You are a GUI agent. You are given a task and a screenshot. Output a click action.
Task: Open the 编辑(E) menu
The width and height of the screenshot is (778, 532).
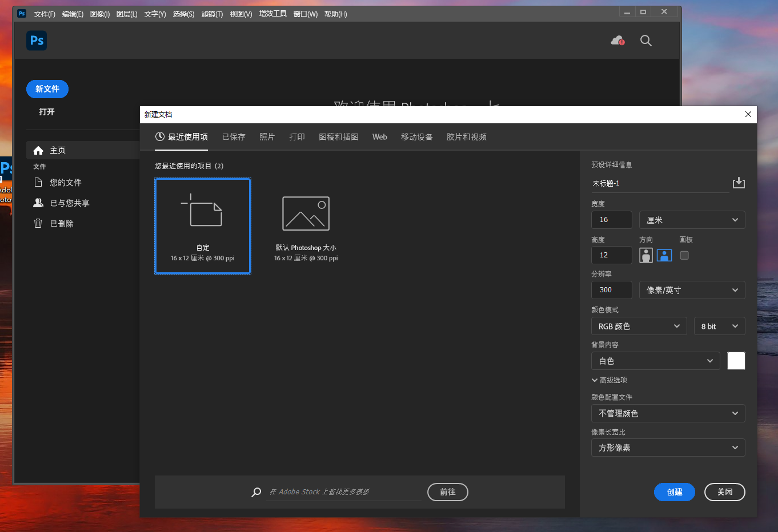(x=73, y=14)
